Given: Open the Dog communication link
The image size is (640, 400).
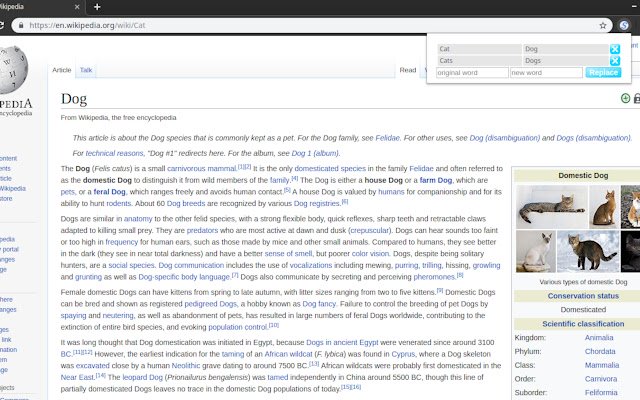Looking at the screenshot, I should tap(191, 265).
